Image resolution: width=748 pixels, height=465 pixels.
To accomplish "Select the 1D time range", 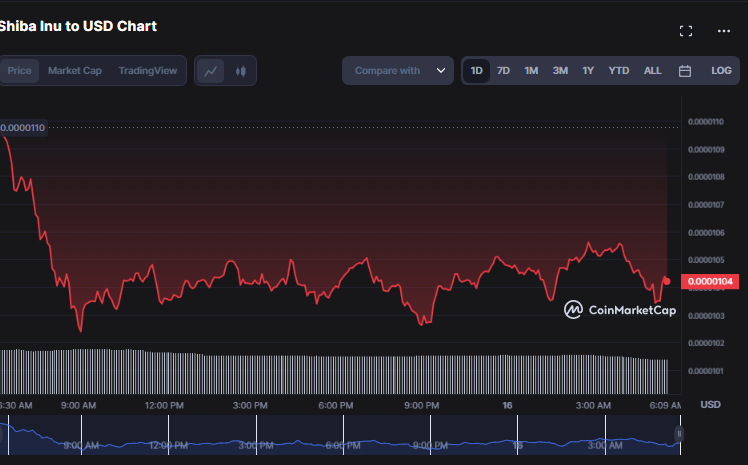I will coord(477,71).
